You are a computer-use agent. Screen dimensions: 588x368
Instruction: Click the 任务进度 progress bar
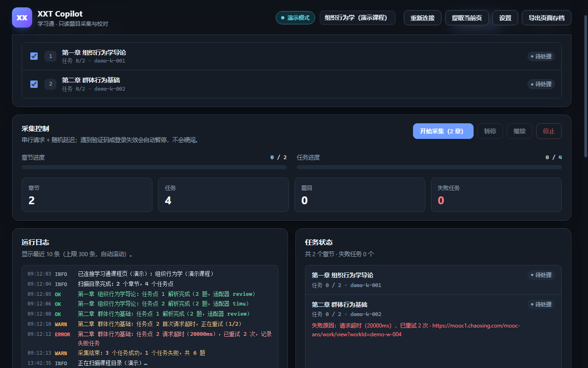pyautogui.click(x=429, y=167)
